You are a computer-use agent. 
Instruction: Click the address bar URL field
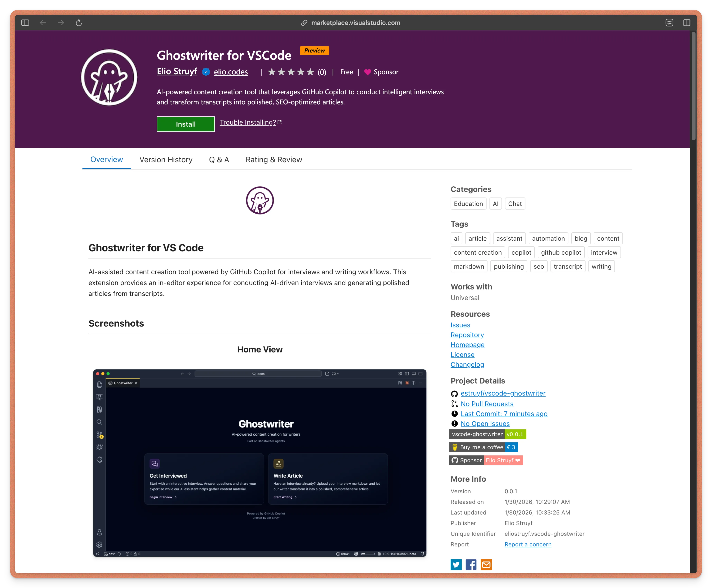click(x=355, y=23)
